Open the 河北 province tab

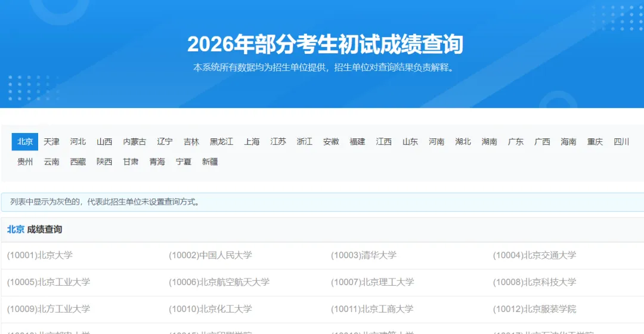[x=78, y=142]
